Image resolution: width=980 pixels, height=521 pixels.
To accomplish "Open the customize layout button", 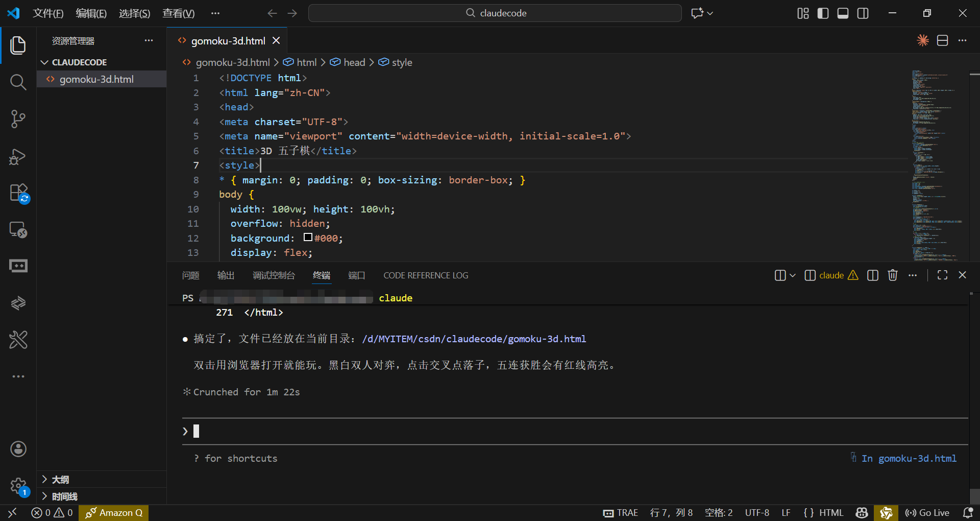I will click(803, 13).
